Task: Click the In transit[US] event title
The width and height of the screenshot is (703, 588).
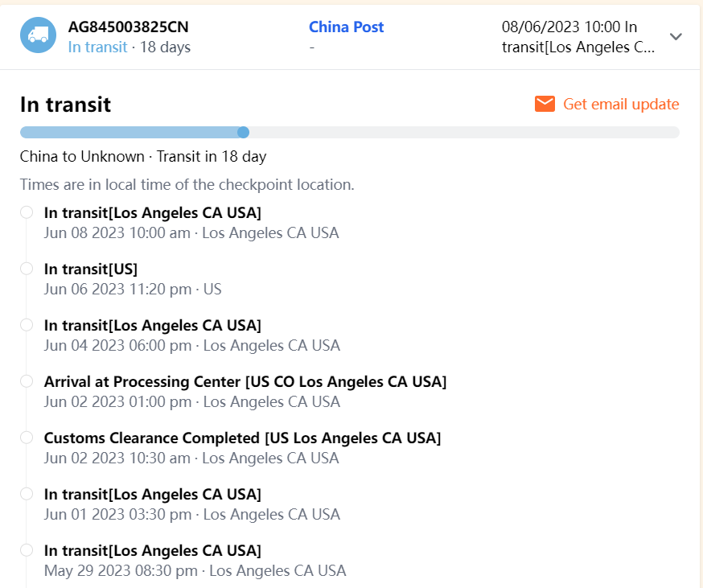Action: (91, 269)
